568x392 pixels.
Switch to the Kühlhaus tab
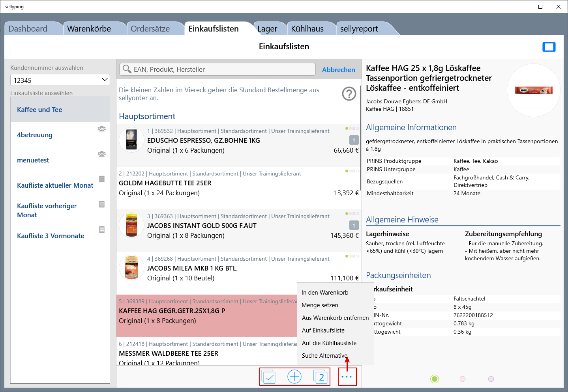click(x=307, y=29)
